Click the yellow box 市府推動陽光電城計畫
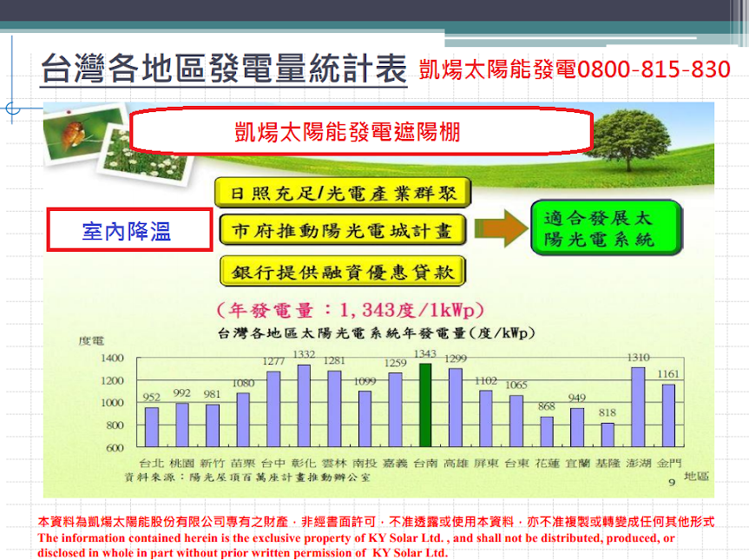 pos(343,230)
